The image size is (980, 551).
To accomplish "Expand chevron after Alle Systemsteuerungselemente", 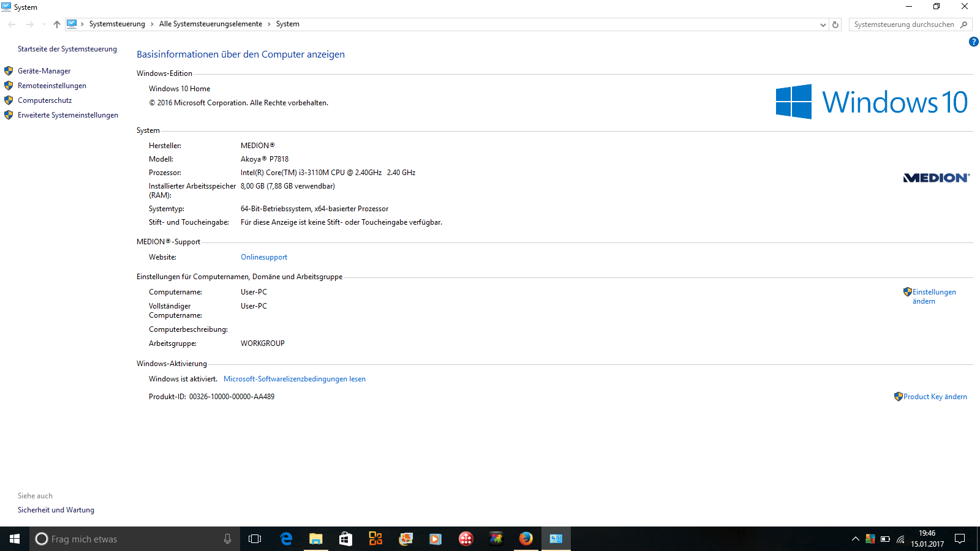I will [x=269, y=24].
